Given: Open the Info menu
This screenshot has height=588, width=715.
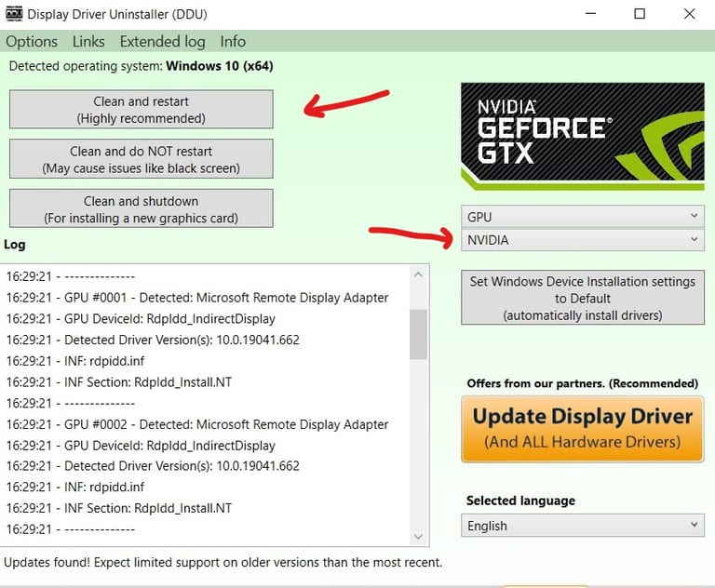Looking at the screenshot, I should (233, 42).
